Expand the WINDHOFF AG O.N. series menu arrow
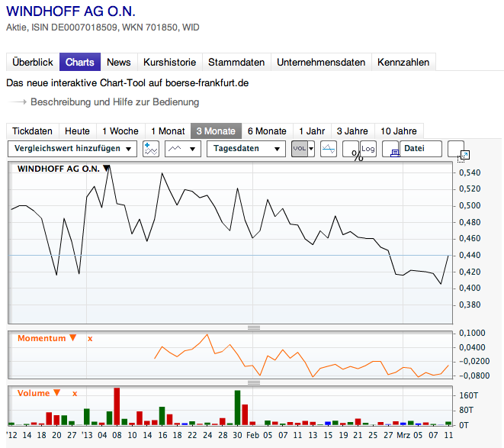Screen dimensions: 504x448 tap(107, 169)
